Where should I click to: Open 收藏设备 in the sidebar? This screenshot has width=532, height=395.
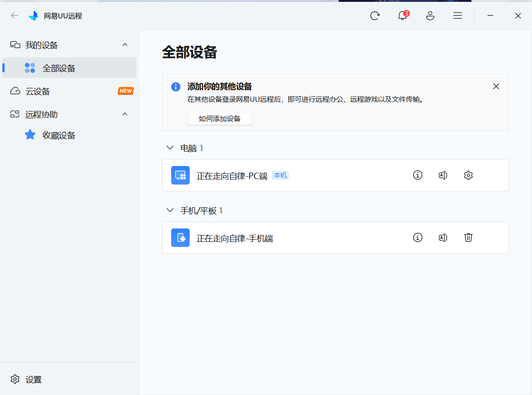69,135
